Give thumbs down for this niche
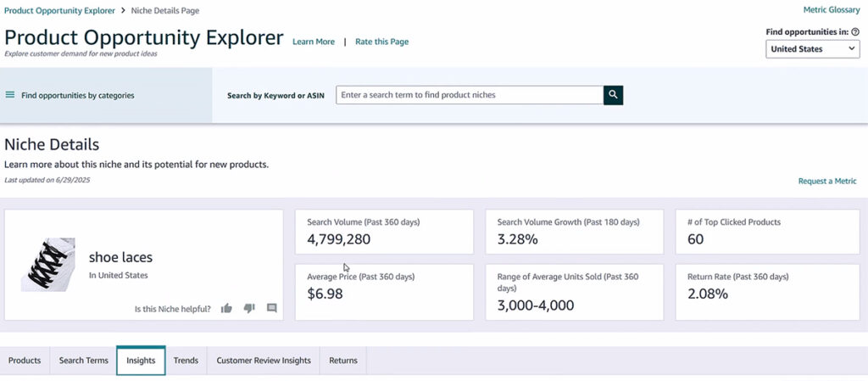Viewport: 868px width, 381px height. (x=249, y=309)
